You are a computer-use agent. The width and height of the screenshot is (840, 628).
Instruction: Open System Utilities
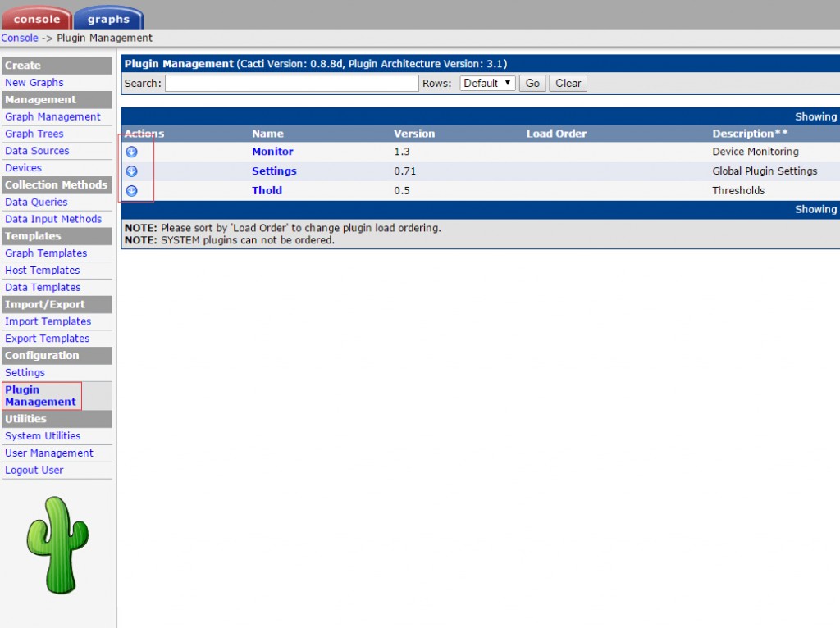(x=43, y=436)
